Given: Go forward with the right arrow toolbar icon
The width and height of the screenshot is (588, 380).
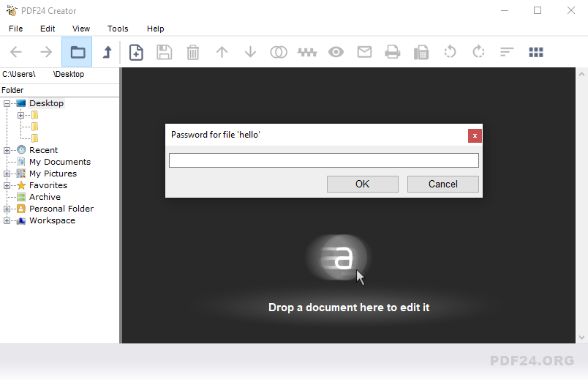Looking at the screenshot, I should point(46,52).
